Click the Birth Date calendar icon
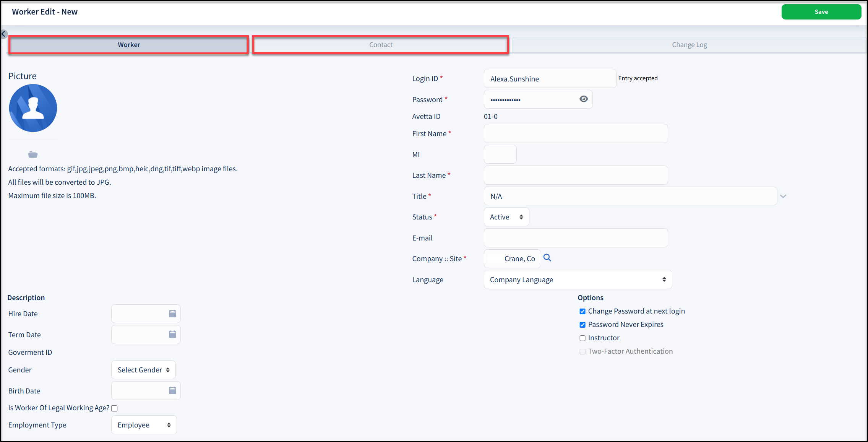The image size is (868, 442). click(x=172, y=390)
